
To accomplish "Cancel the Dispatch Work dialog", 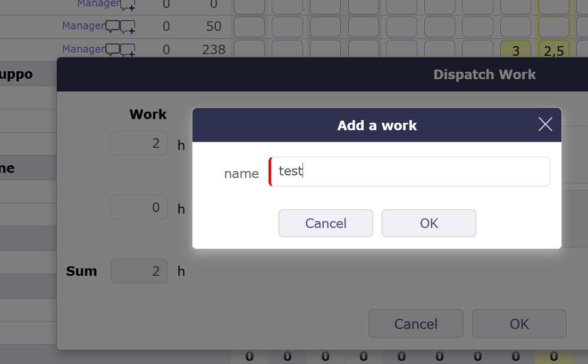I will 416,324.
